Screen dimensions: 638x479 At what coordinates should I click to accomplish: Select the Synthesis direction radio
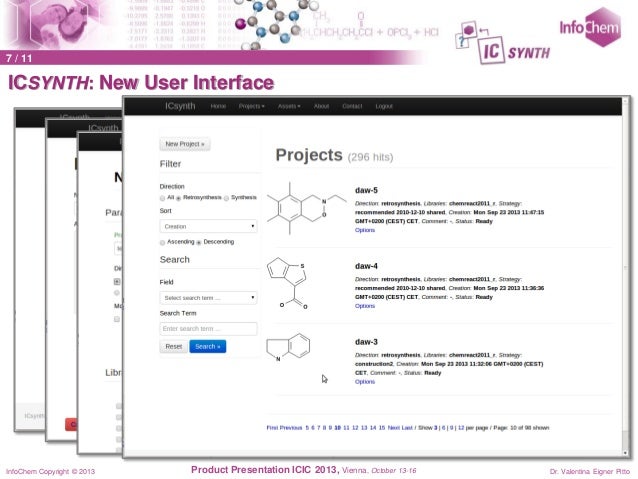[x=226, y=198]
